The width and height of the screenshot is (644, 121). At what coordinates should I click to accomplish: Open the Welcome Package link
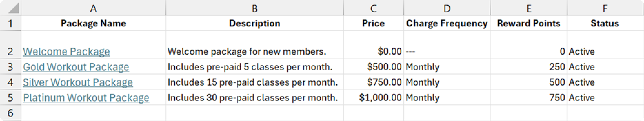point(66,51)
